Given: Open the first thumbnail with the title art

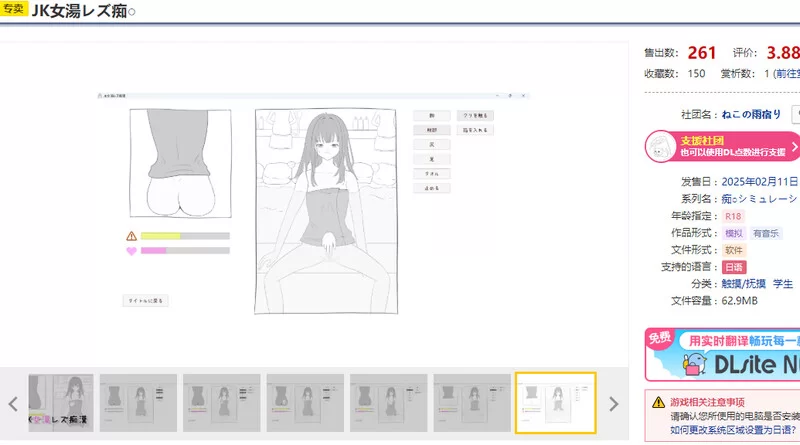Looking at the screenshot, I should point(61,403).
